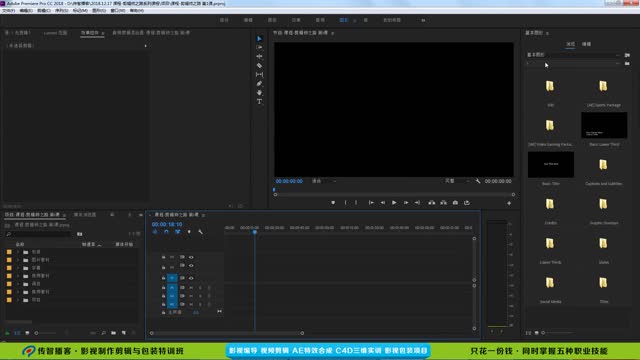Switch to Lumetri 范围 tab
Image resolution: width=640 pixels, height=360 pixels.
point(55,33)
